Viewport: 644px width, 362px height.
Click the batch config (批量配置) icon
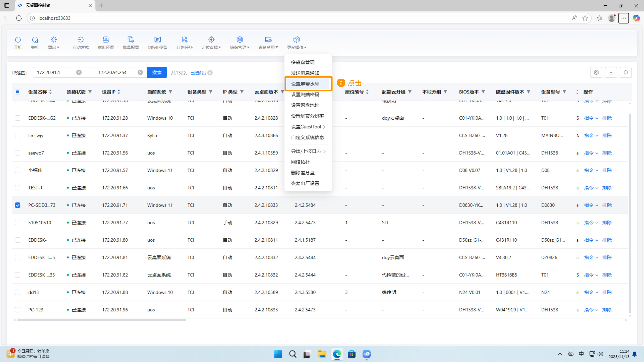coord(130,40)
